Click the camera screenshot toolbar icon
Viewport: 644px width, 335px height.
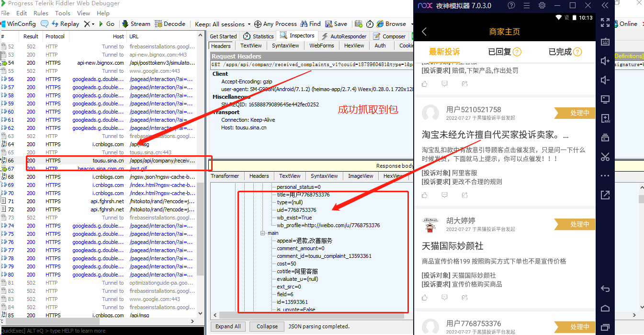pos(358,24)
